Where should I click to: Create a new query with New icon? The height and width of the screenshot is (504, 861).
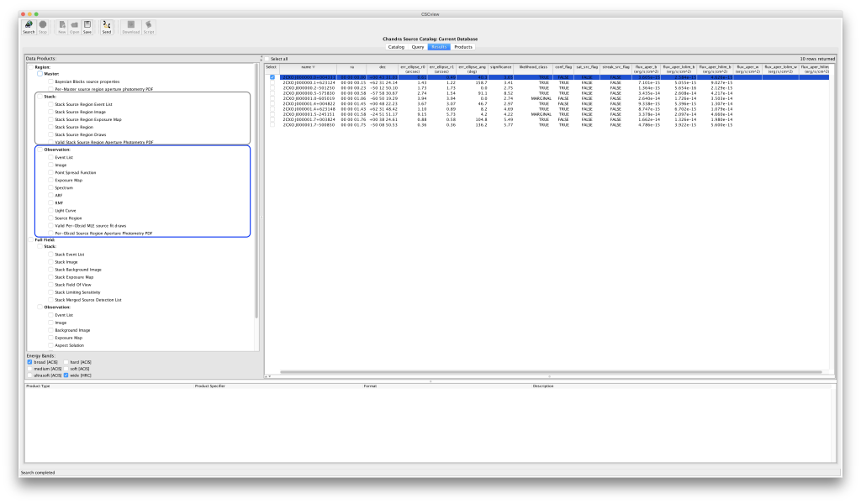pos(62,27)
